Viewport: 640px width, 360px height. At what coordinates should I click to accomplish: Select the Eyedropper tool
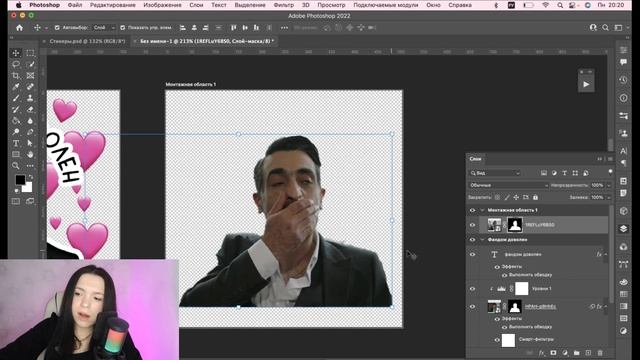(x=16, y=87)
